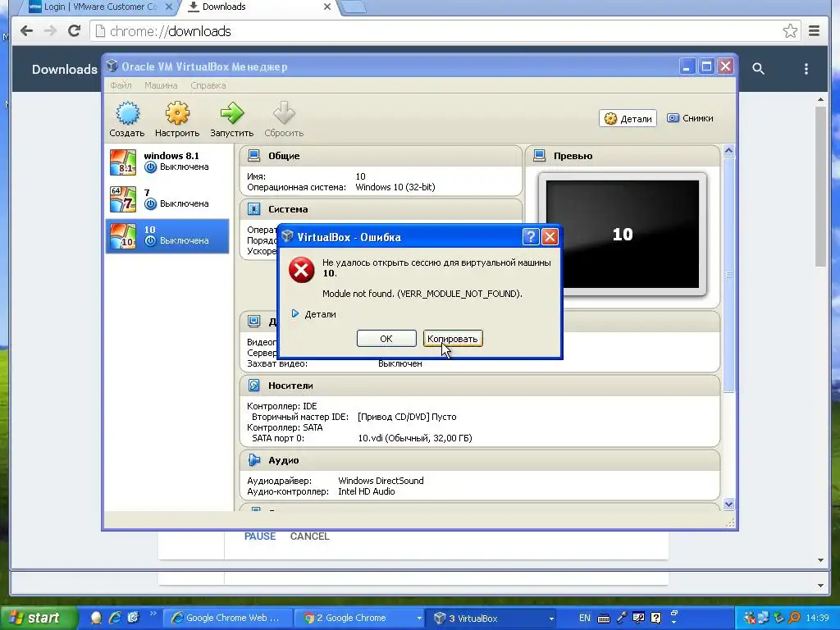Click OK in the error dialog
Viewport: 840px width, 630px height.
tap(386, 339)
